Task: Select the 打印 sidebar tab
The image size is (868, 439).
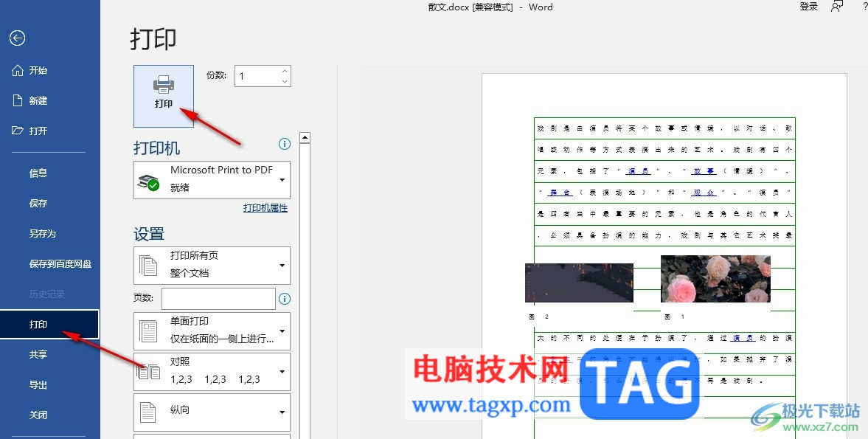Action: click(50, 325)
